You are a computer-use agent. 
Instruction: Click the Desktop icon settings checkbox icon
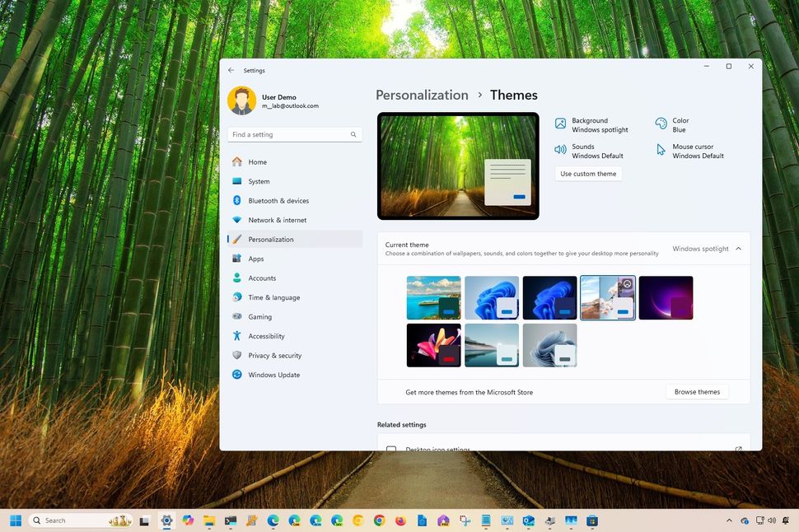pos(392,449)
